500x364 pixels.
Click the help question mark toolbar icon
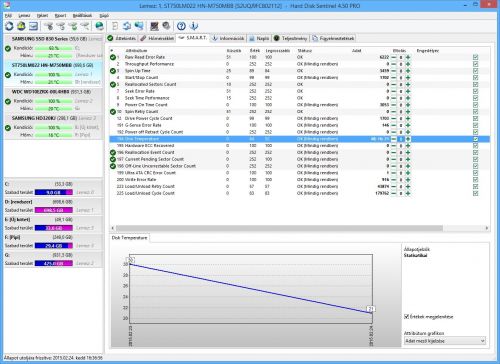181,26
